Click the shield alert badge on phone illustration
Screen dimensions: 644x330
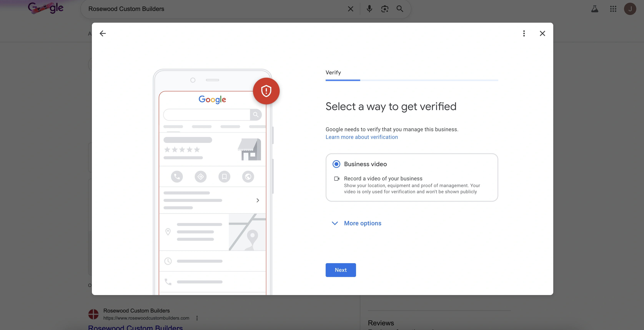pyautogui.click(x=266, y=91)
